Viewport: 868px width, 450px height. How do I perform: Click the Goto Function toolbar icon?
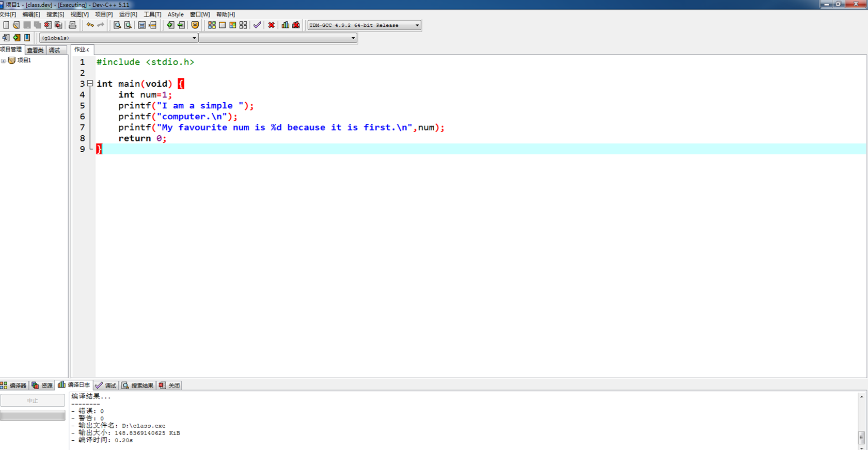(x=142, y=25)
